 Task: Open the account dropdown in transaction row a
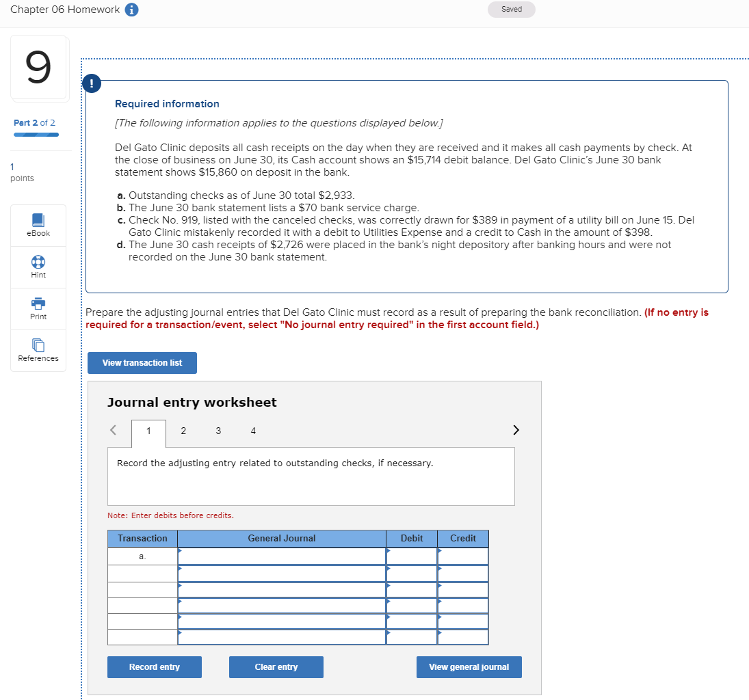pyautogui.click(x=281, y=556)
